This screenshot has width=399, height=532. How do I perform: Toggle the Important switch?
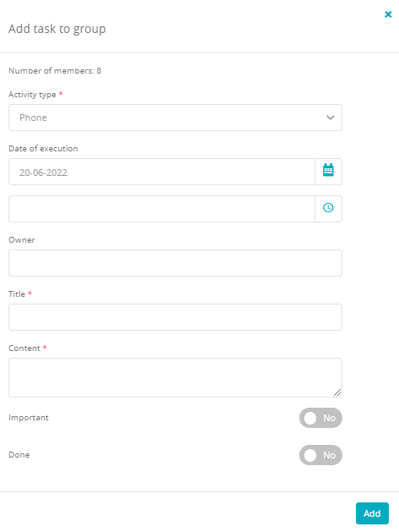[x=320, y=418]
